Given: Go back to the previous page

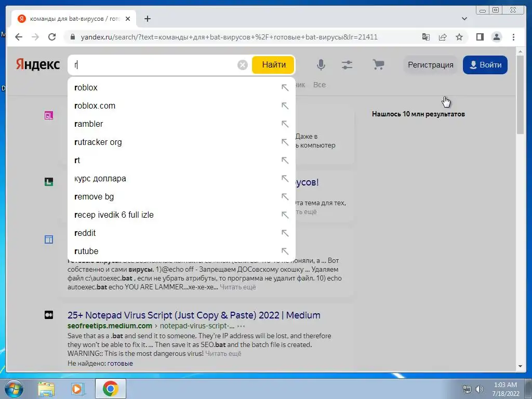Looking at the screenshot, I should coord(19,37).
